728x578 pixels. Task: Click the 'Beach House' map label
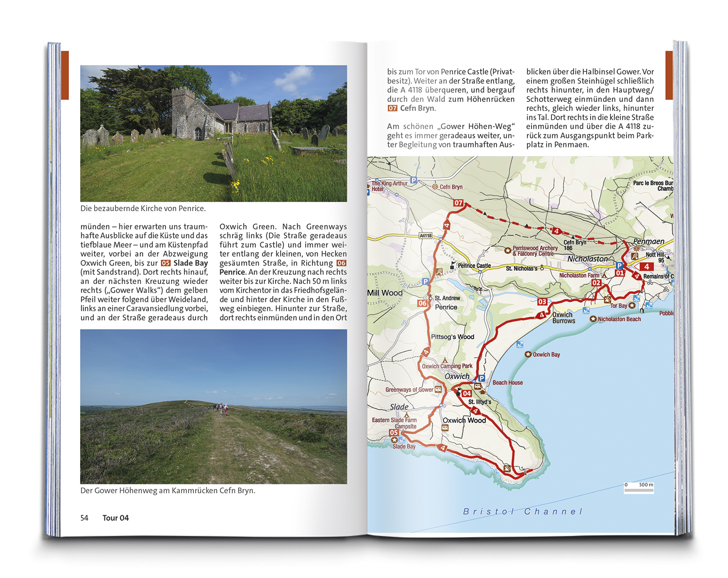(508, 383)
